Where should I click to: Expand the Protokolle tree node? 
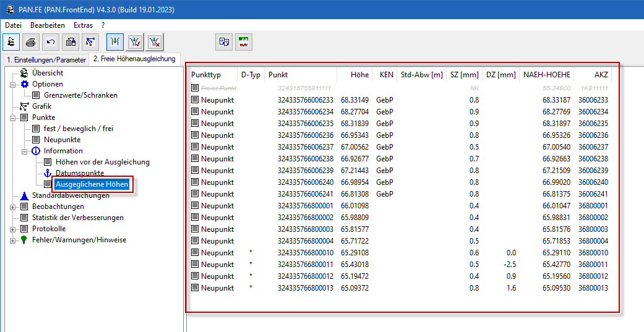[x=13, y=229]
